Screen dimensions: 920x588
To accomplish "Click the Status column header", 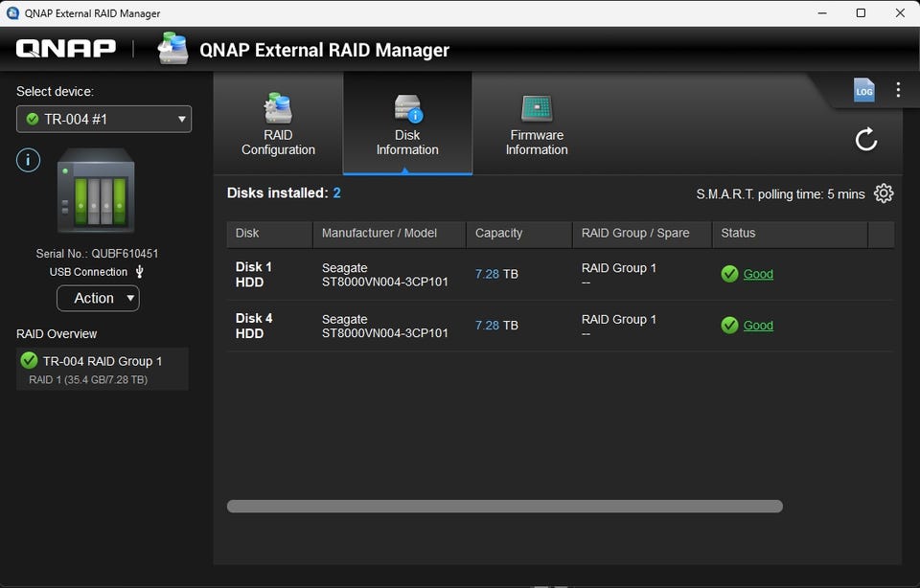I will coord(791,234).
